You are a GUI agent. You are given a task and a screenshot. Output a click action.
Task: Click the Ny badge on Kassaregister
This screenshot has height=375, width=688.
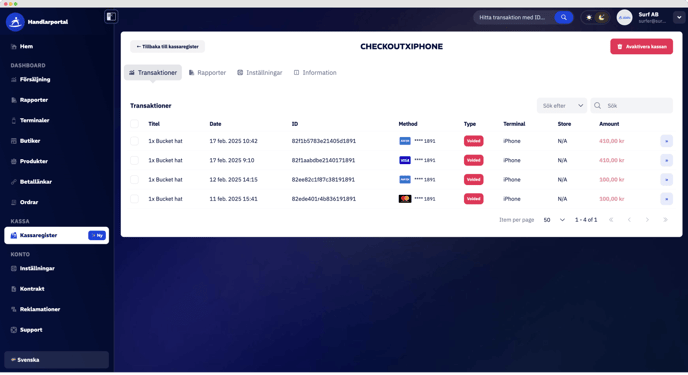[97, 236]
